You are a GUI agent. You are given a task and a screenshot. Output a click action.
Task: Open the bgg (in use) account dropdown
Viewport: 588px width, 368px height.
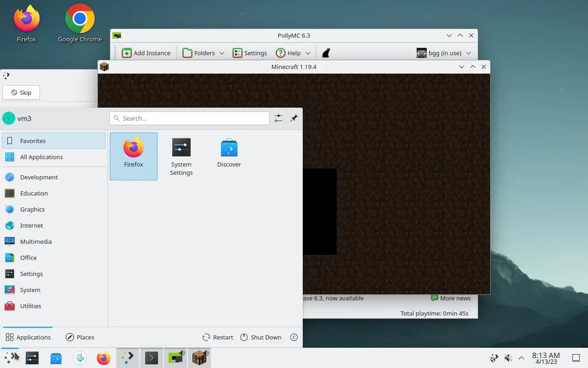coord(444,53)
